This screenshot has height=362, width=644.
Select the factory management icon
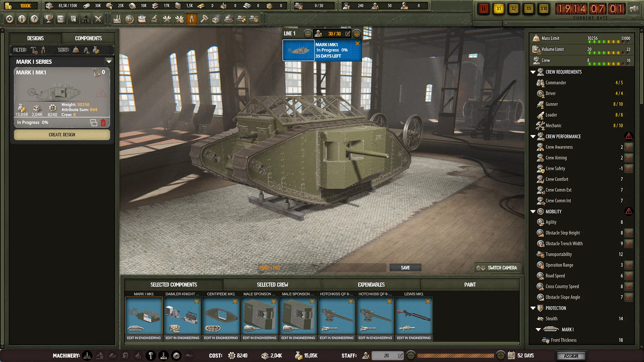click(117, 19)
